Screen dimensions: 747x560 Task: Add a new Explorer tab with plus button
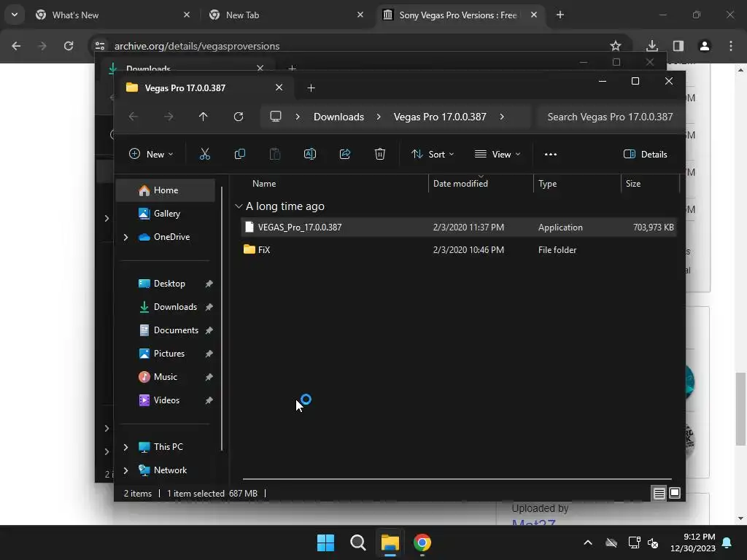311,87
